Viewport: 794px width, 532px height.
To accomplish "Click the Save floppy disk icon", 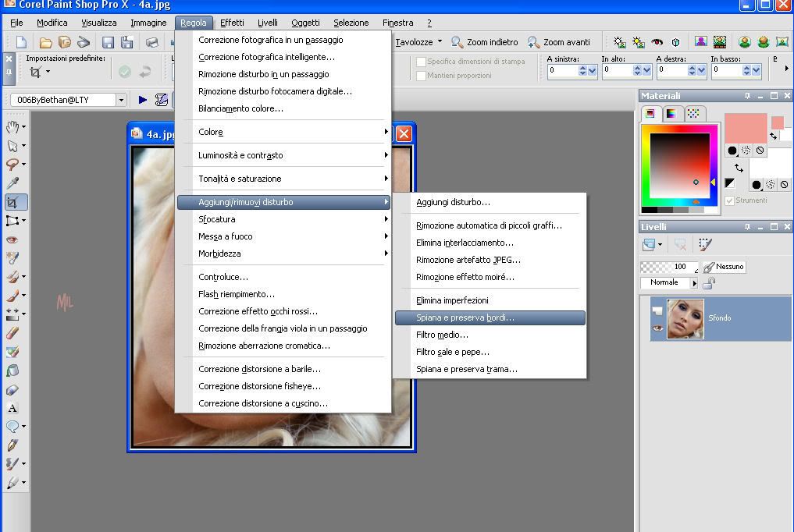I will pyautogui.click(x=108, y=42).
